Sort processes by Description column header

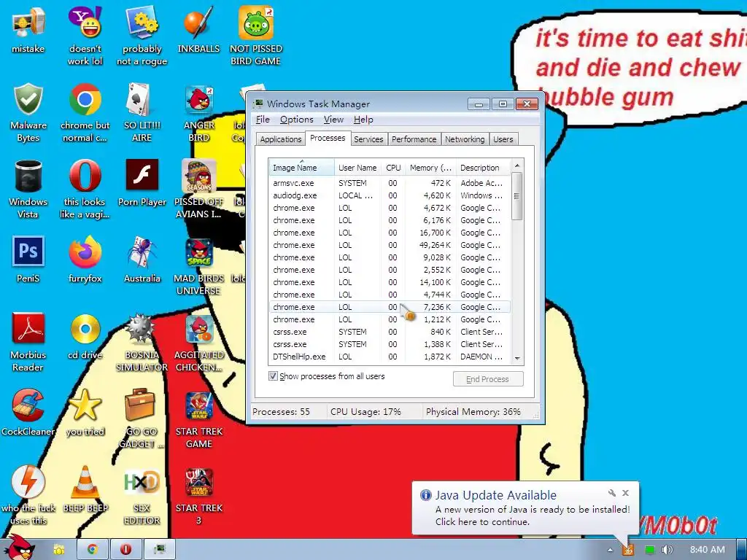[x=483, y=168]
